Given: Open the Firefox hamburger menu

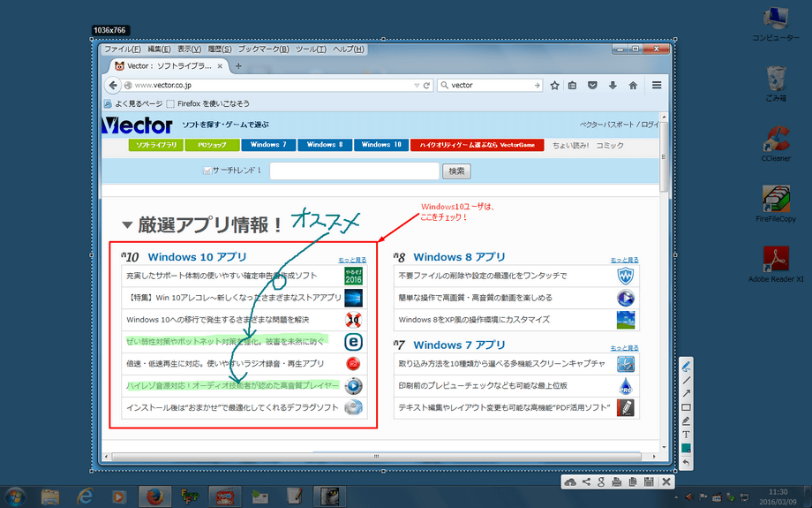Looking at the screenshot, I should [657, 85].
